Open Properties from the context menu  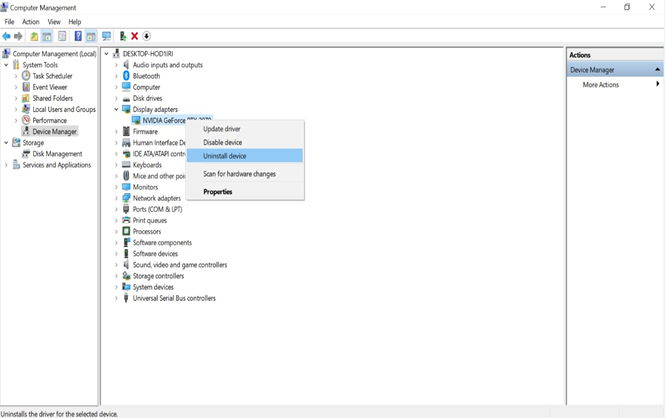pos(217,192)
